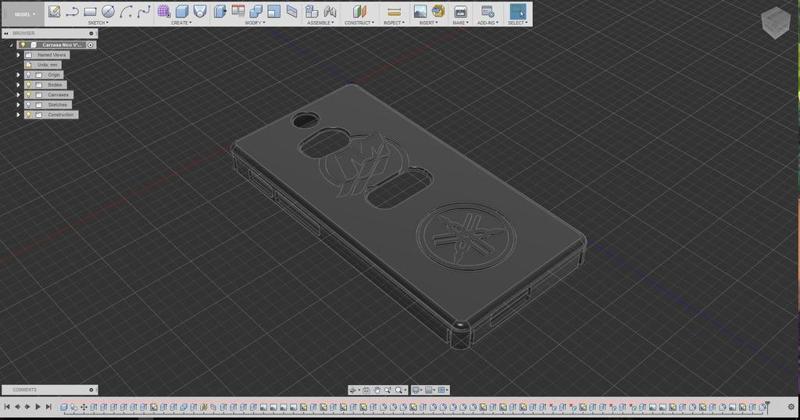
Task: Click the Measure ruler icon in Inspect
Action: (x=394, y=11)
